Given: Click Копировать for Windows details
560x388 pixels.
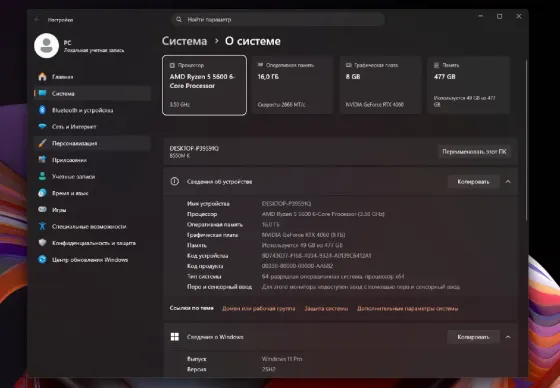Looking at the screenshot, I should coord(473,337).
